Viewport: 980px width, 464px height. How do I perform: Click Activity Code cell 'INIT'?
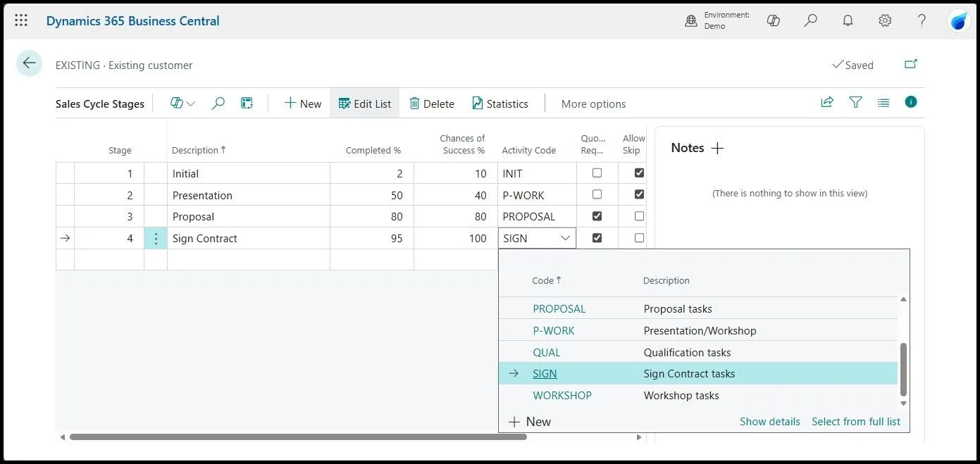[538, 173]
